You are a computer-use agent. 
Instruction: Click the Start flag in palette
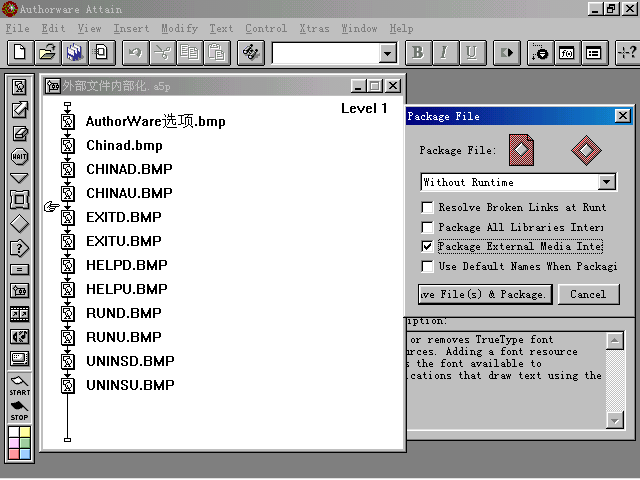19,386
